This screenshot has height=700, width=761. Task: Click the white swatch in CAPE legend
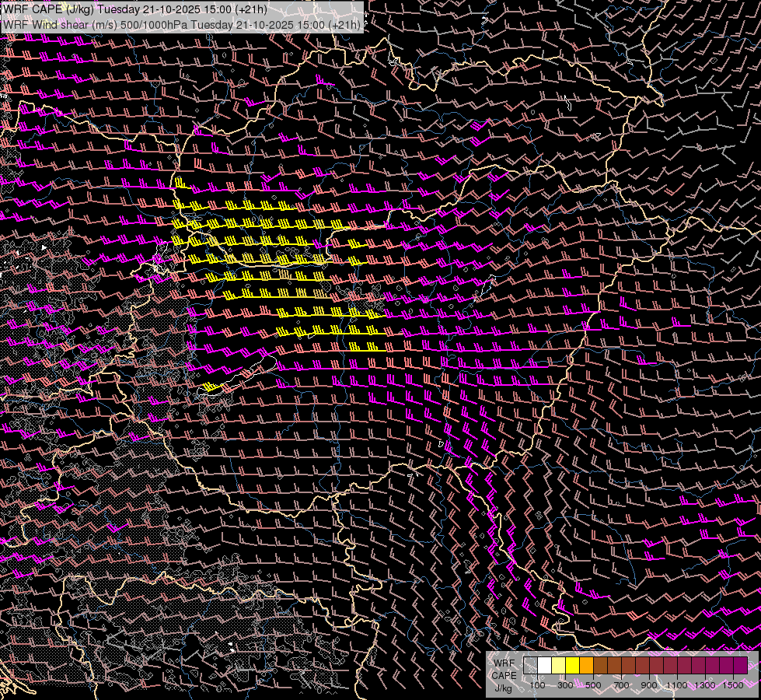545,665
